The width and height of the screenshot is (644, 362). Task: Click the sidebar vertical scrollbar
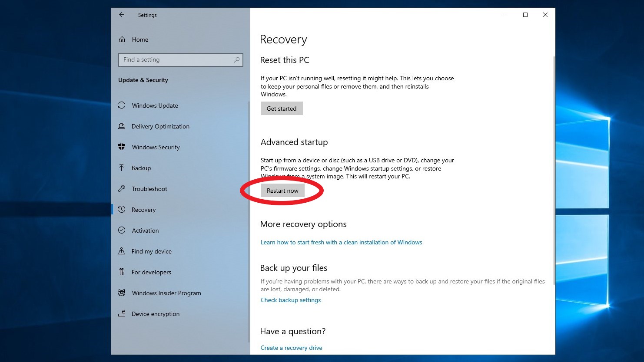pos(249,221)
